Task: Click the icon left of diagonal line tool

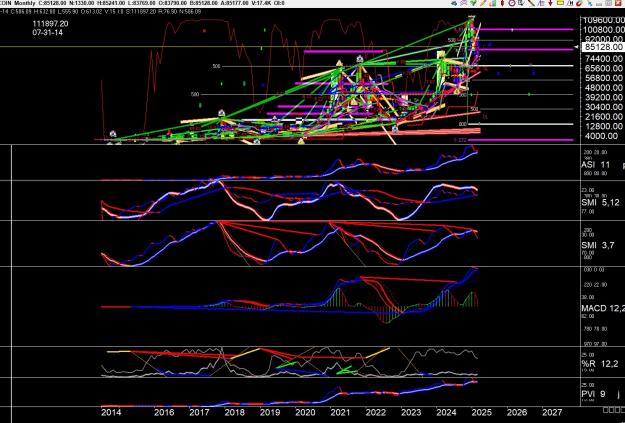Action: click(521, 3)
